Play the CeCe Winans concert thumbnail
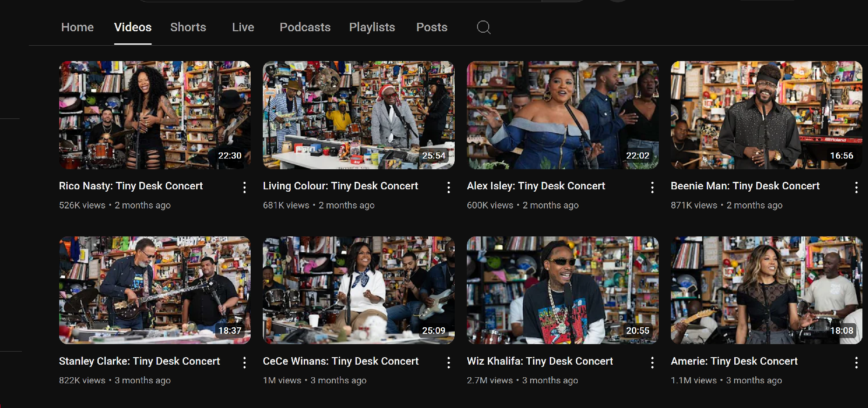 358,290
